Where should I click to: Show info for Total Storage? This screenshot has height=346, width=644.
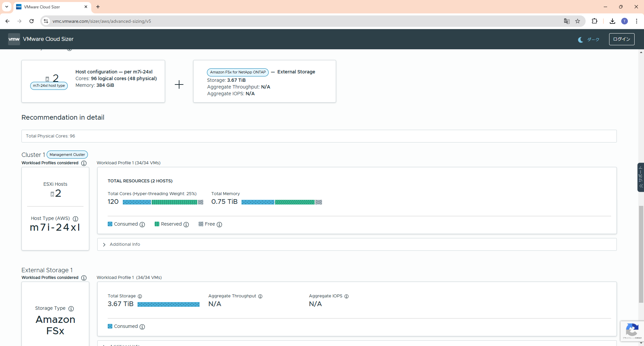pyautogui.click(x=140, y=296)
